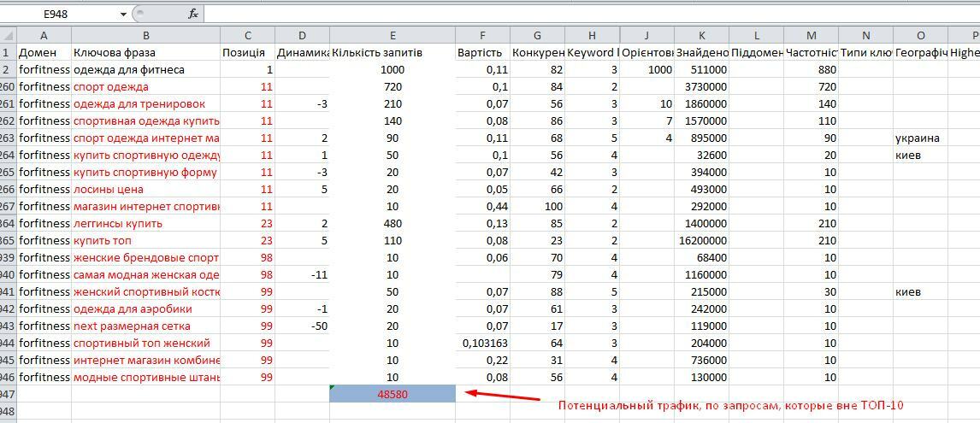Click the 'Домен' header cell
980x423 pixels.
(x=44, y=53)
